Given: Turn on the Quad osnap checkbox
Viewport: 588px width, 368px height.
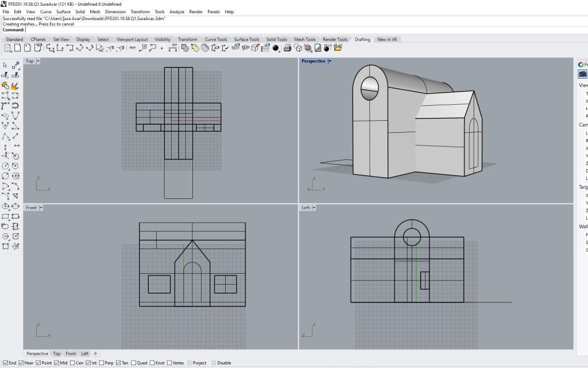Looking at the screenshot, I should (x=134, y=363).
